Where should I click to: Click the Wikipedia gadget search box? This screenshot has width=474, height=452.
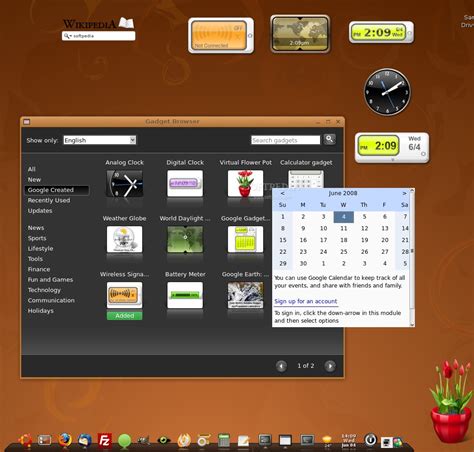99,36
